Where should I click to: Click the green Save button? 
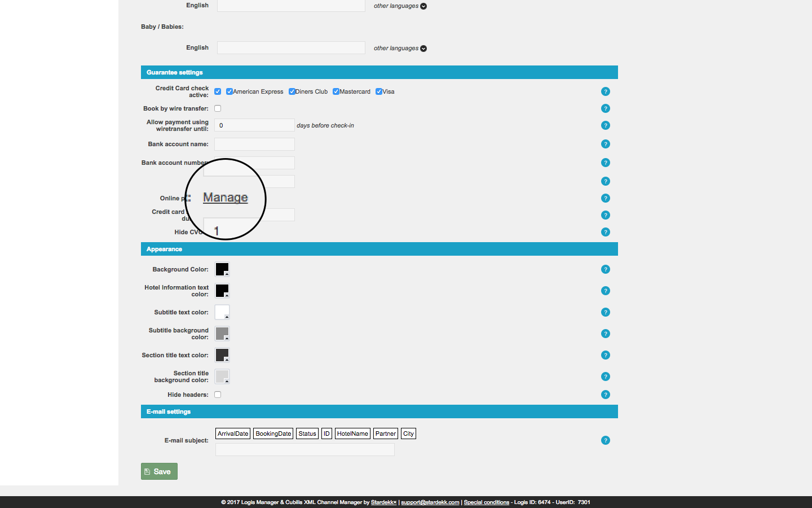[159, 471]
